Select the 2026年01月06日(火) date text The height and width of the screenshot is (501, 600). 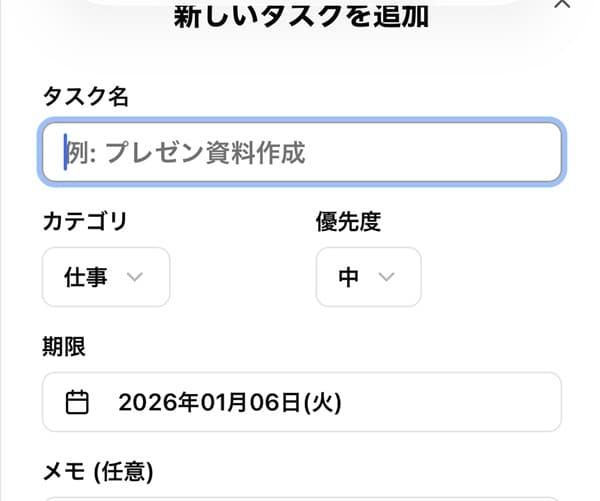point(229,403)
